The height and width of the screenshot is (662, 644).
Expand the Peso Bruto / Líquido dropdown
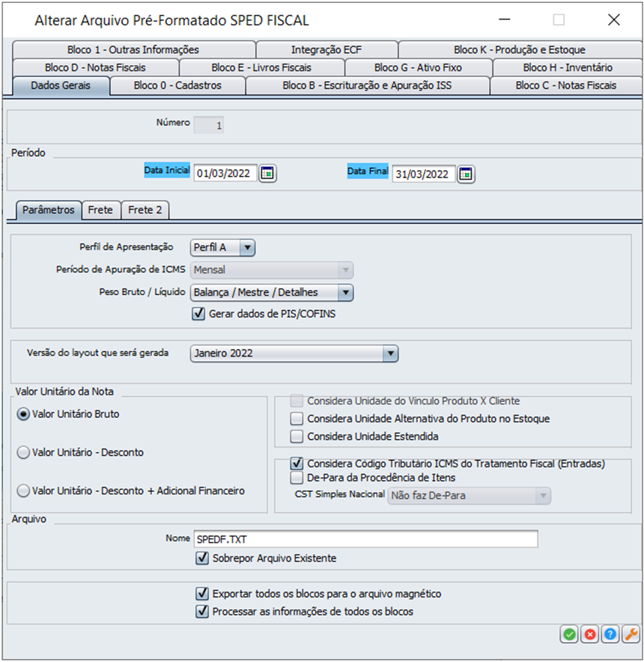(x=272, y=292)
